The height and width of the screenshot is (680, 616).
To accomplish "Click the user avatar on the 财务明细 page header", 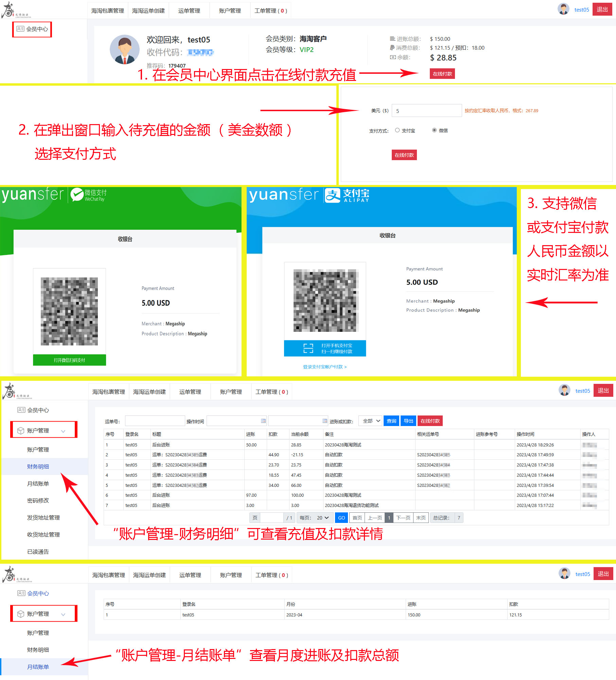I will pos(564,390).
